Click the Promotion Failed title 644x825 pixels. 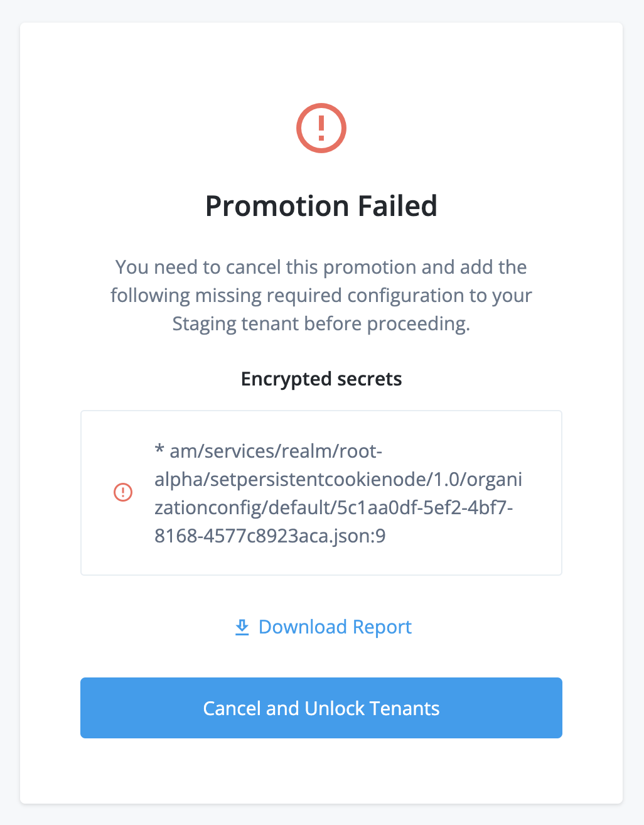pos(321,206)
